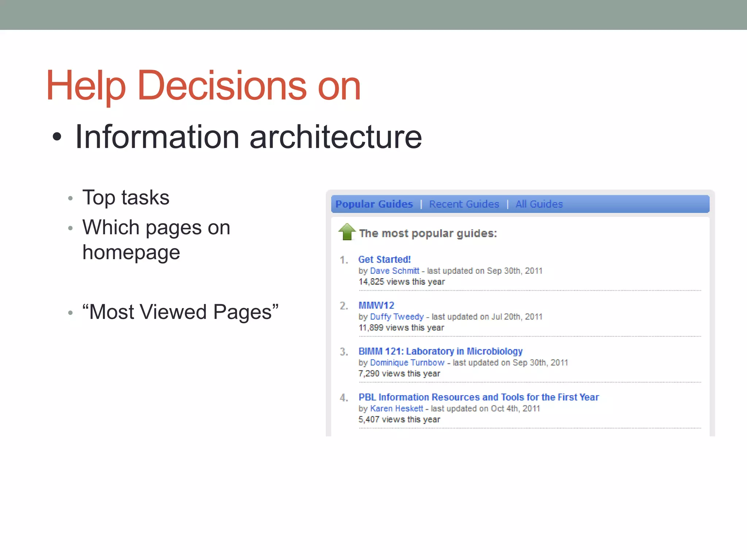Click 'last updated on Oct 4th, 2011' text
Screen dimensions: 747x560
[485, 409]
